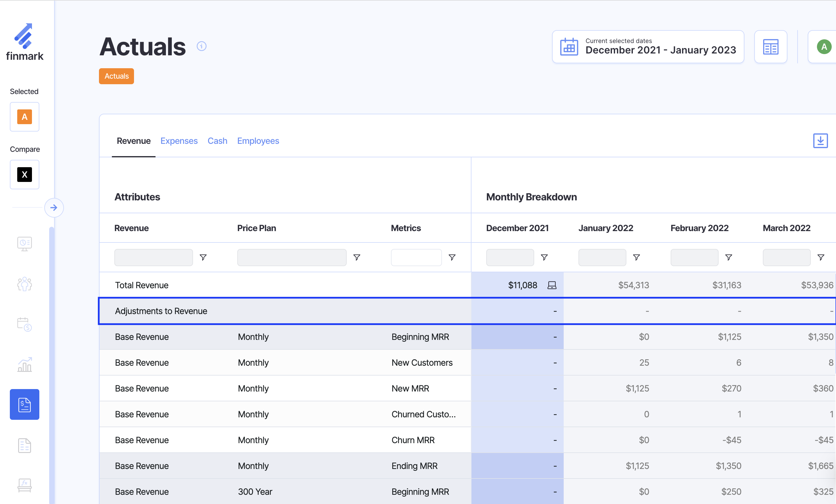This screenshot has height=504, width=836.
Task: Click the black X compare scenario box
Action: click(24, 174)
